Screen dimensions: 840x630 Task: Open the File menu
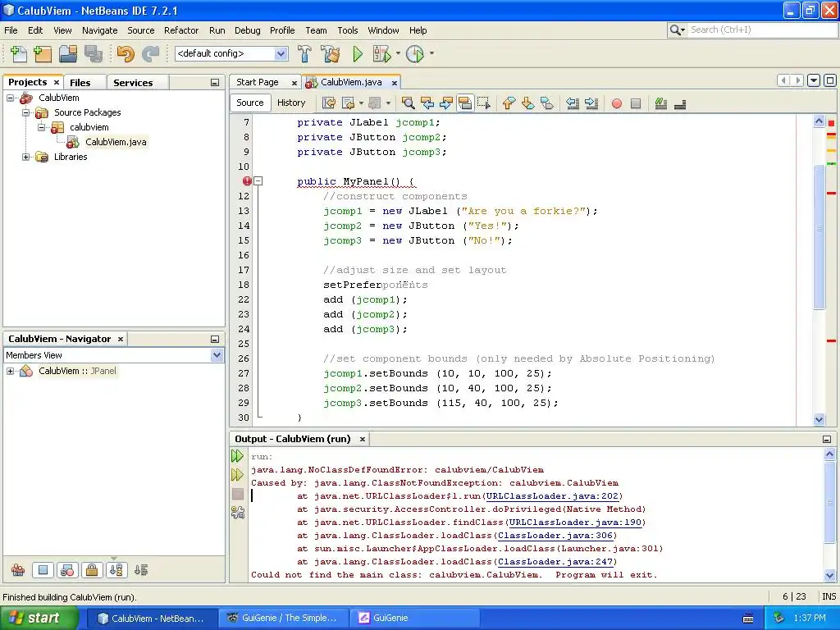[x=11, y=30]
